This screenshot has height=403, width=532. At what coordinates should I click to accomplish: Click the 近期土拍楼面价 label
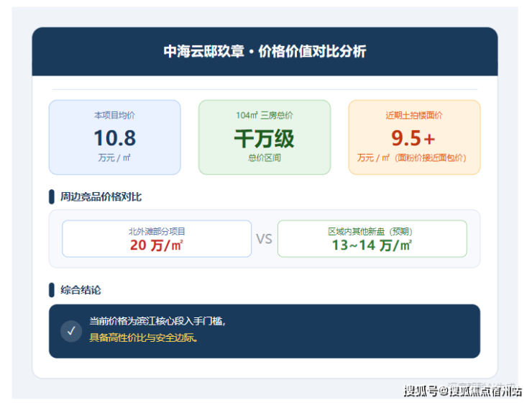point(414,115)
